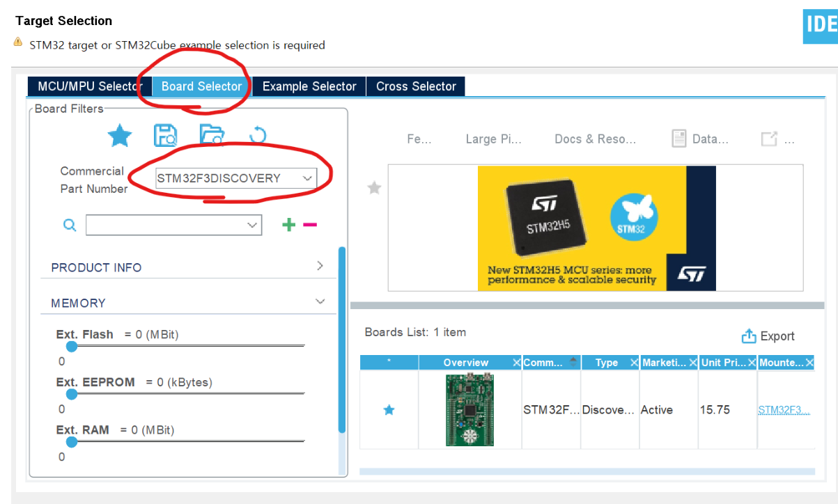Click the Datasheet document icon
This screenshot has width=838, height=504.
click(678, 139)
